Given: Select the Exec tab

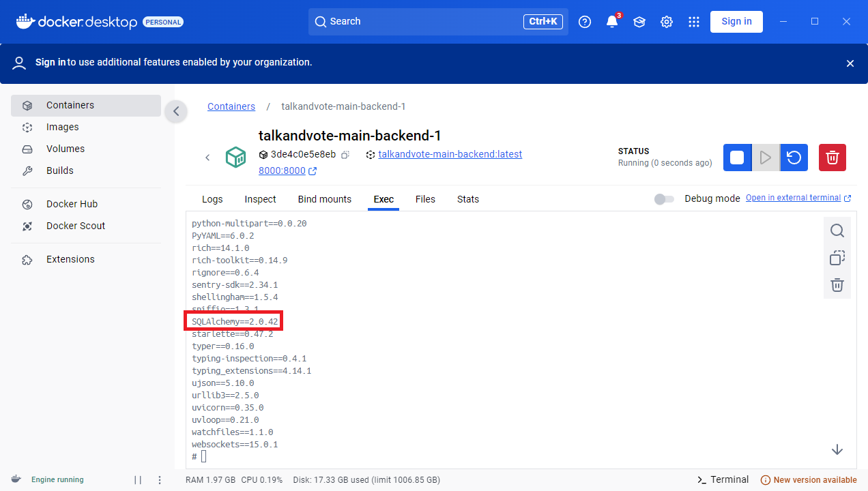Looking at the screenshot, I should tap(384, 199).
